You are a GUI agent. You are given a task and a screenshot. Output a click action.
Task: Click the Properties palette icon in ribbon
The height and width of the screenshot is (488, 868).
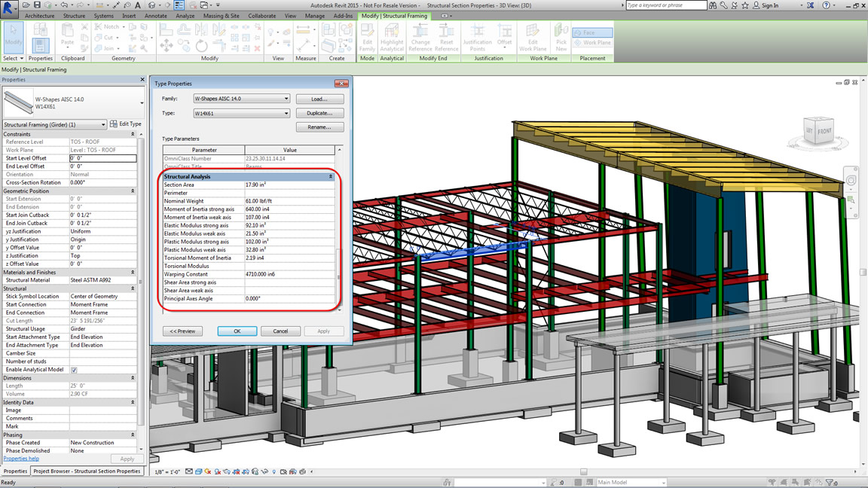(x=40, y=45)
